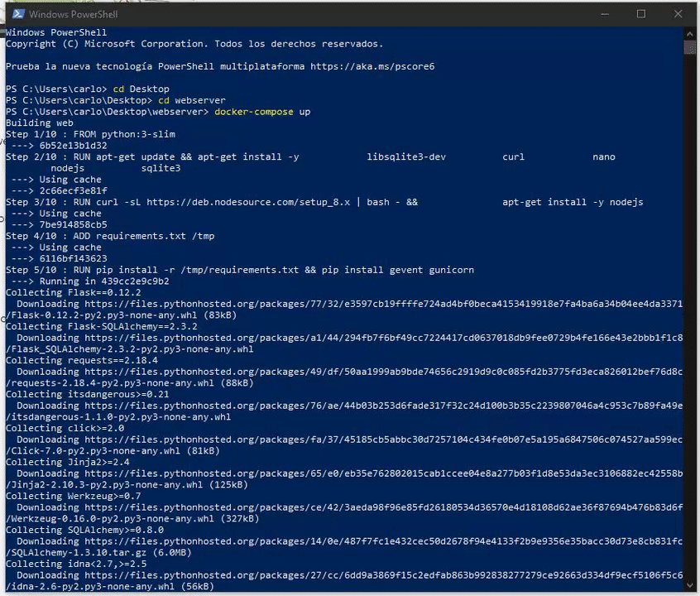Viewport: 700px width, 596px height.
Task: Click 'Collecting Flask==0.12.2' line
Action: coord(73,293)
